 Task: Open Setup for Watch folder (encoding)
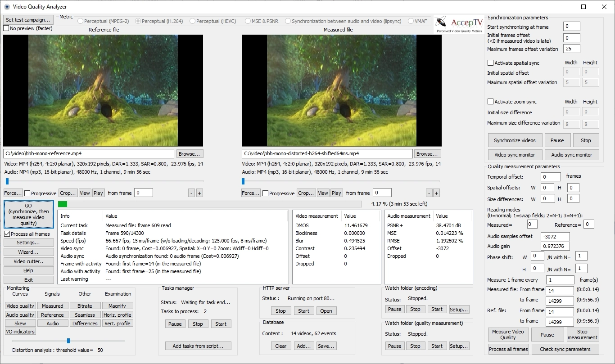click(459, 309)
